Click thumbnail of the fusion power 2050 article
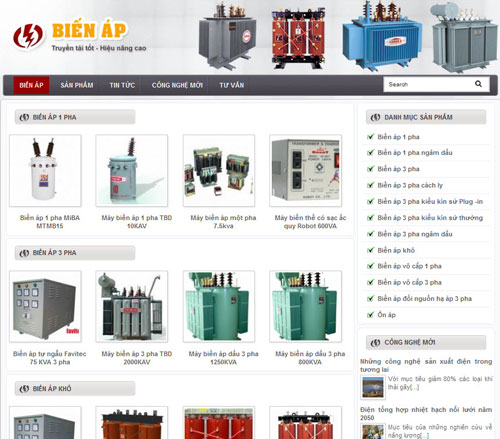This screenshot has height=439, width=500. [x=373, y=431]
